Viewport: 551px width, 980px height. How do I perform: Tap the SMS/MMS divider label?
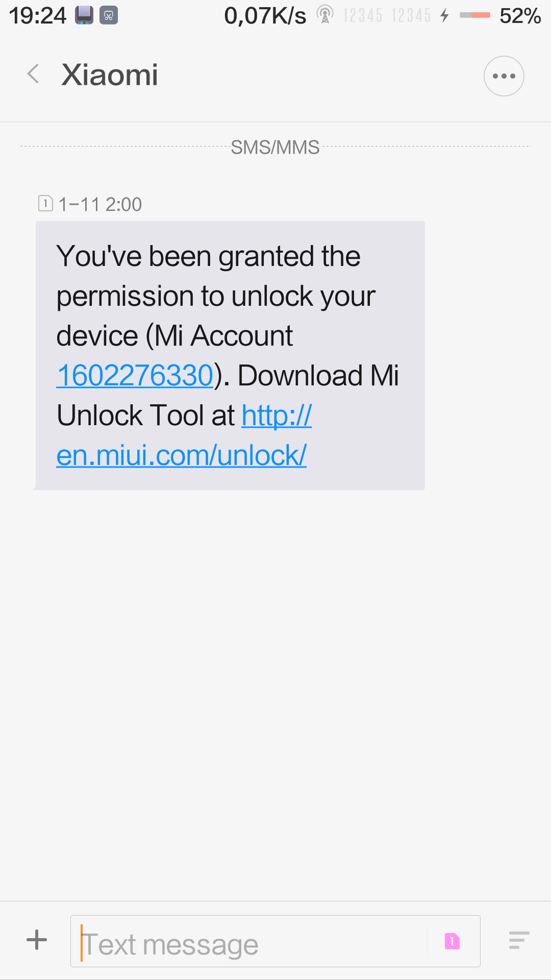[275, 148]
